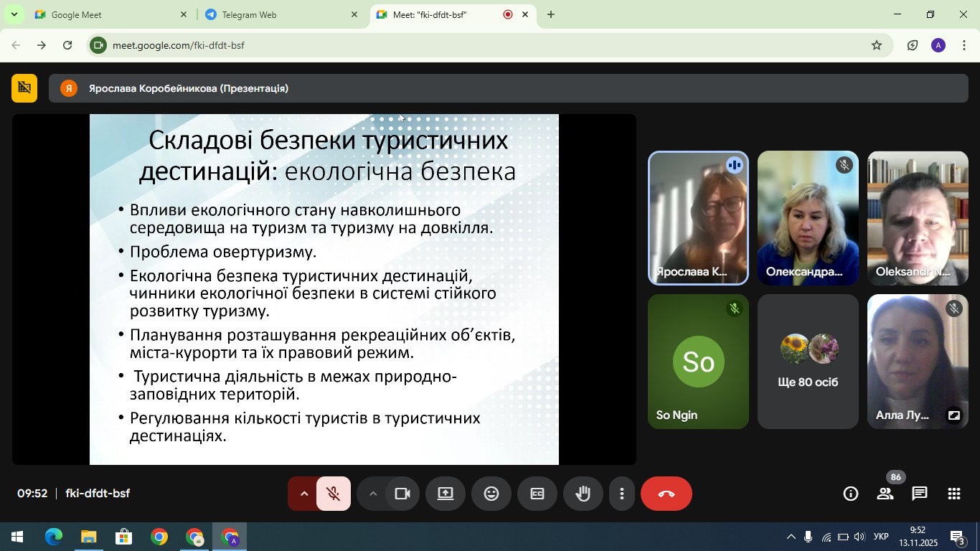Screen dimensions: 980x551
Task: Open the activities grid icon
Action: (x=954, y=494)
